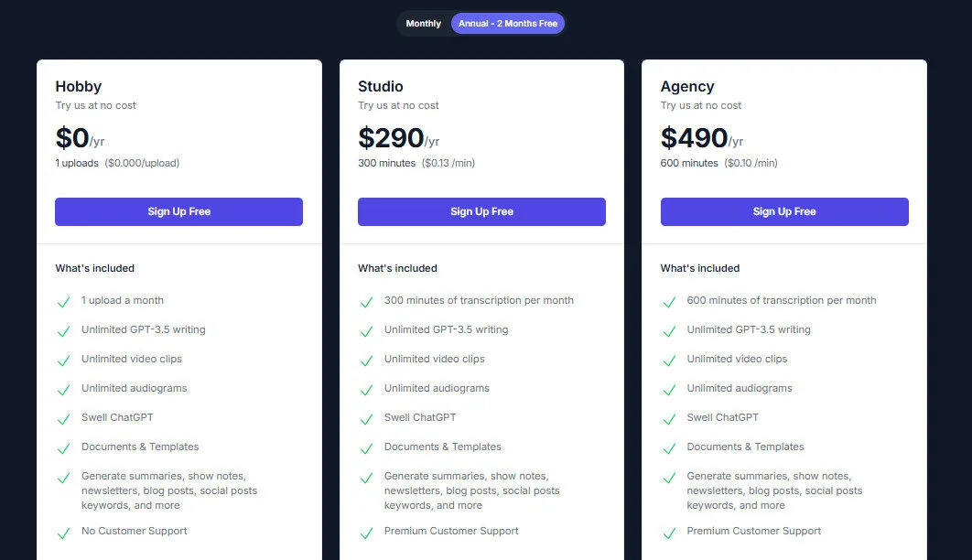Click the checkmark next to 'Swell ChatGPT' under Agency
This screenshot has height=560, width=972.
(668, 417)
